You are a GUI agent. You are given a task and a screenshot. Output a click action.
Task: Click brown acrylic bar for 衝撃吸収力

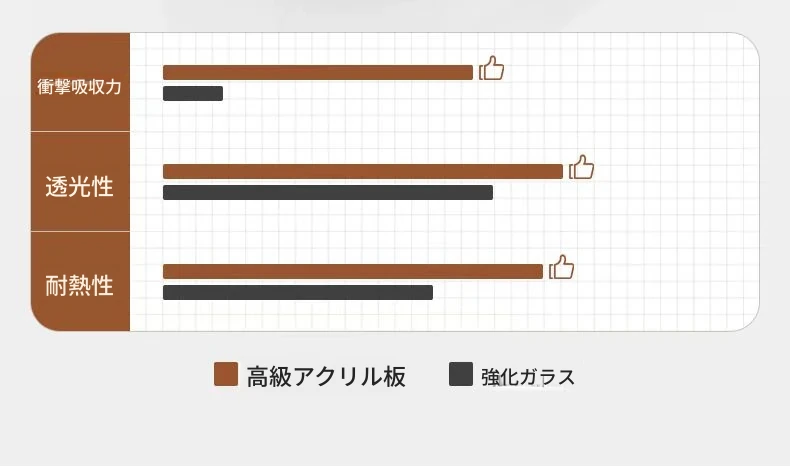coord(318,73)
